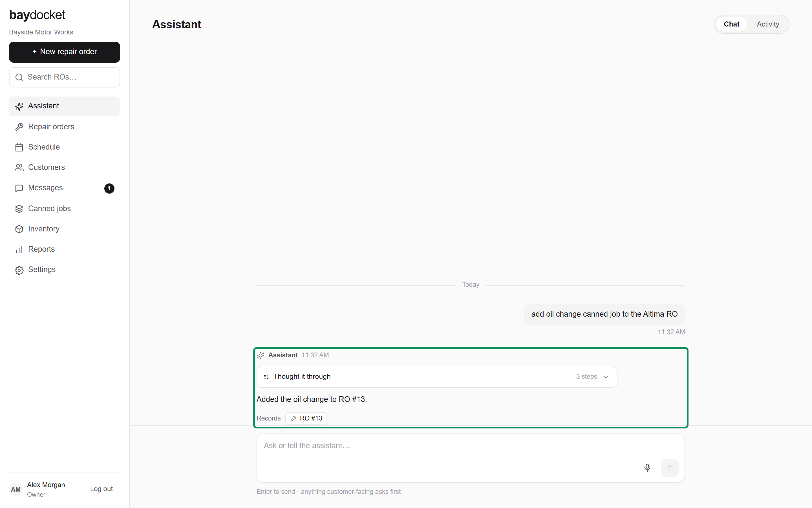This screenshot has height=508, width=812.
Task: Click the dots icon in Thought it through
Action: click(x=266, y=377)
